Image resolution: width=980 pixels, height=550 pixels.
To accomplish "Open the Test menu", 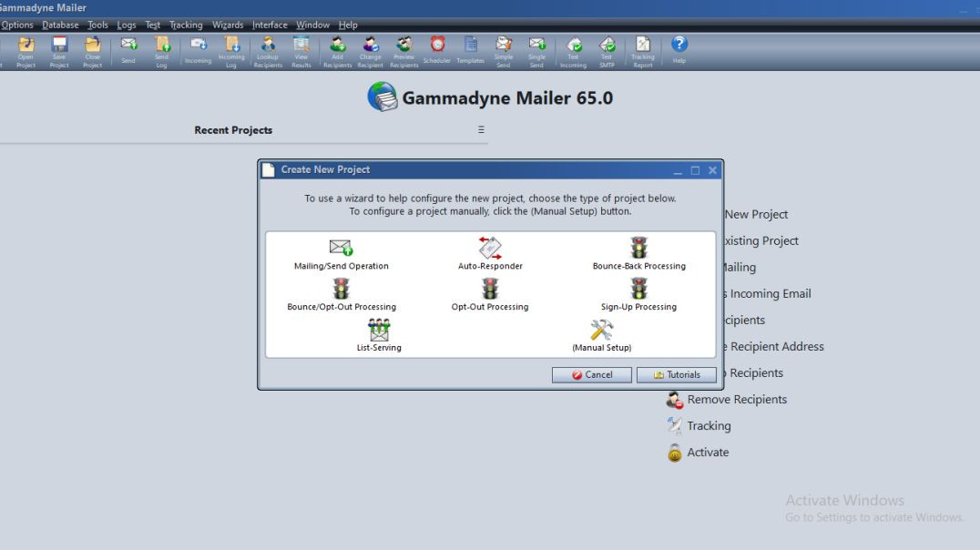I will click(x=152, y=25).
